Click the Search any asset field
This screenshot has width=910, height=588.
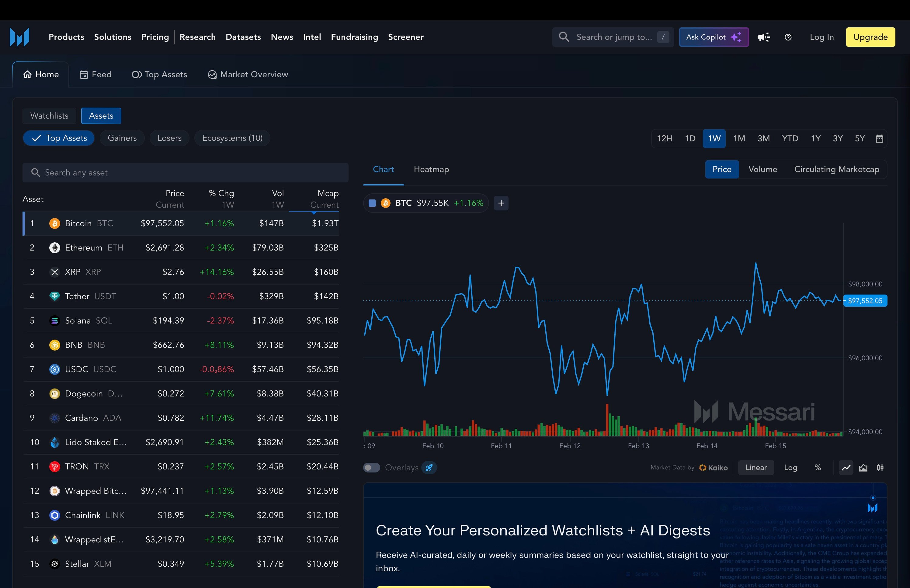(x=185, y=173)
